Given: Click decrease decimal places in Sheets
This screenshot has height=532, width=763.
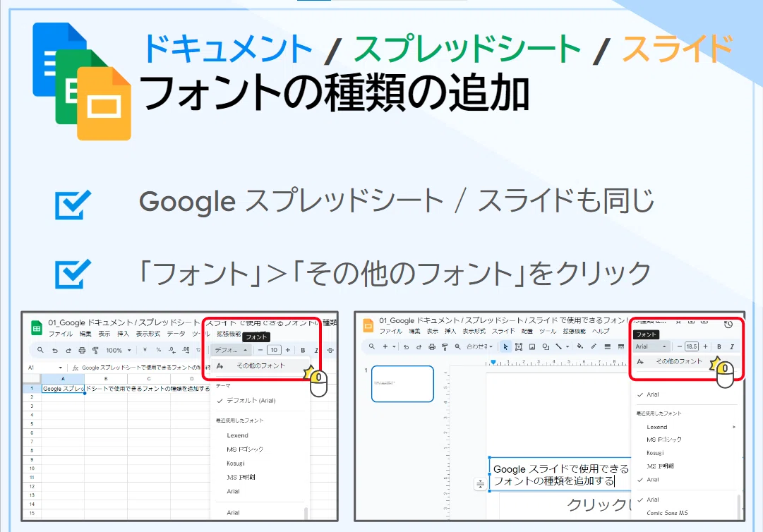Looking at the screenshot, I should [172, 350].
